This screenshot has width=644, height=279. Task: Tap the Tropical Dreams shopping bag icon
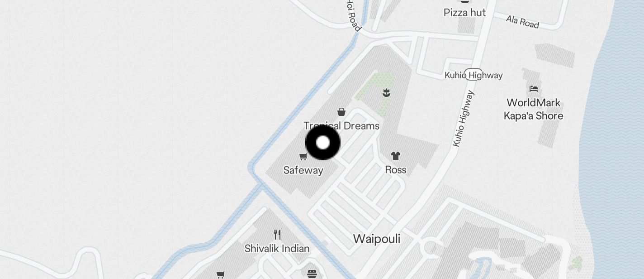pyautogui.click(x=341, y=112)
